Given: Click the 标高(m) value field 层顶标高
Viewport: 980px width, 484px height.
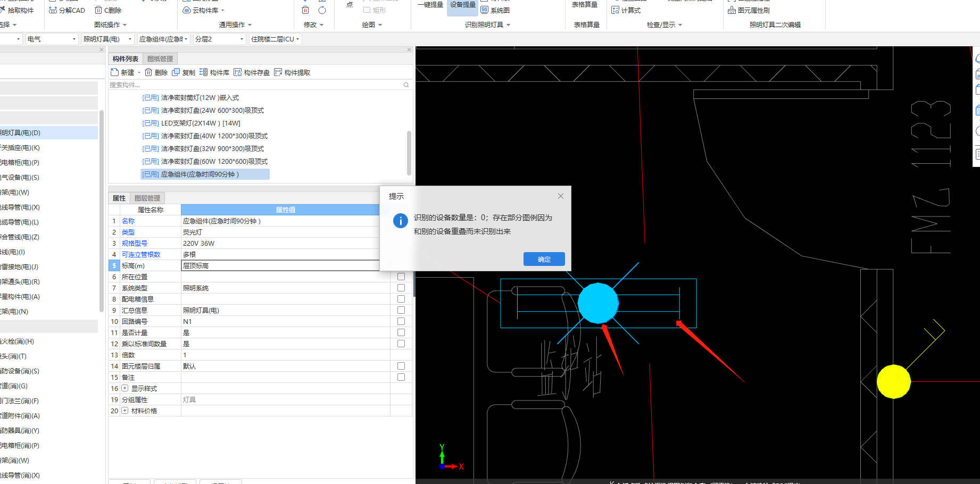Looking at the screenshot, I should 285,265.
